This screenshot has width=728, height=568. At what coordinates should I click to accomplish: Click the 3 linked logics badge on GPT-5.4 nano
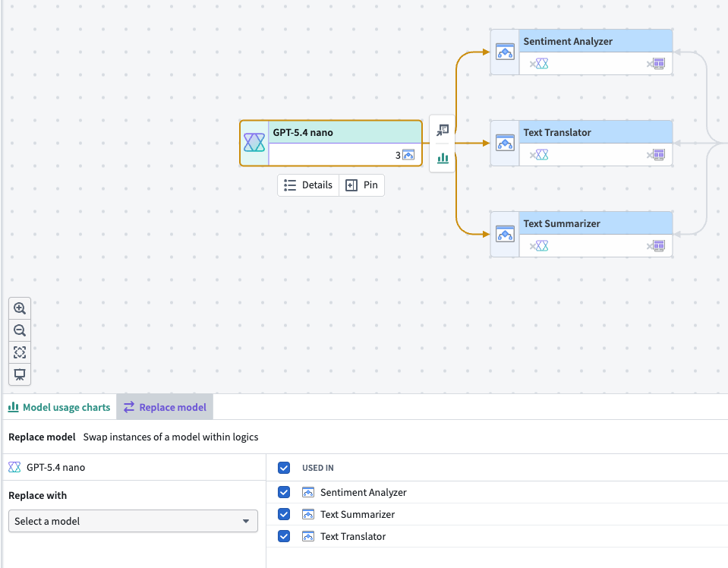[405, 155]
